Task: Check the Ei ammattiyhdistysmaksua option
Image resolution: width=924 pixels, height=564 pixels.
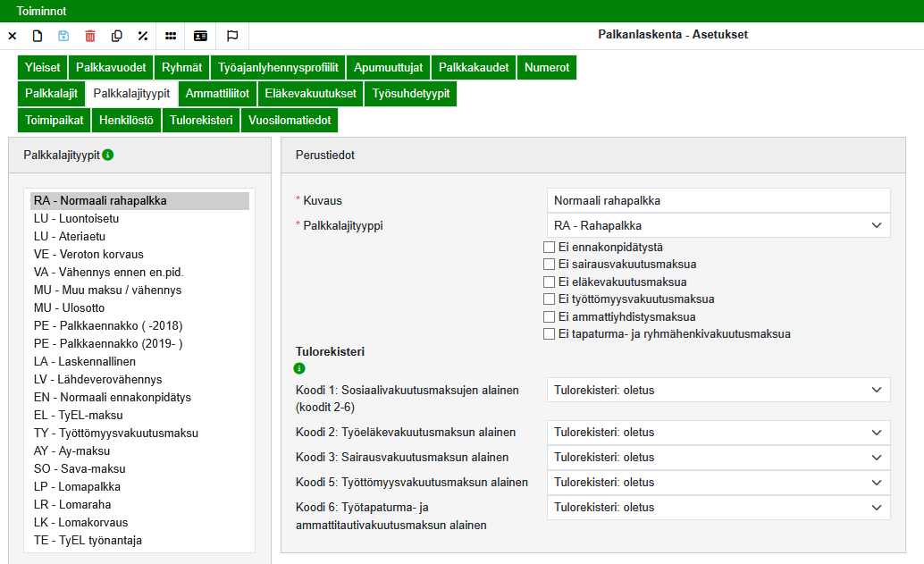Action: [x=550, y=317]
